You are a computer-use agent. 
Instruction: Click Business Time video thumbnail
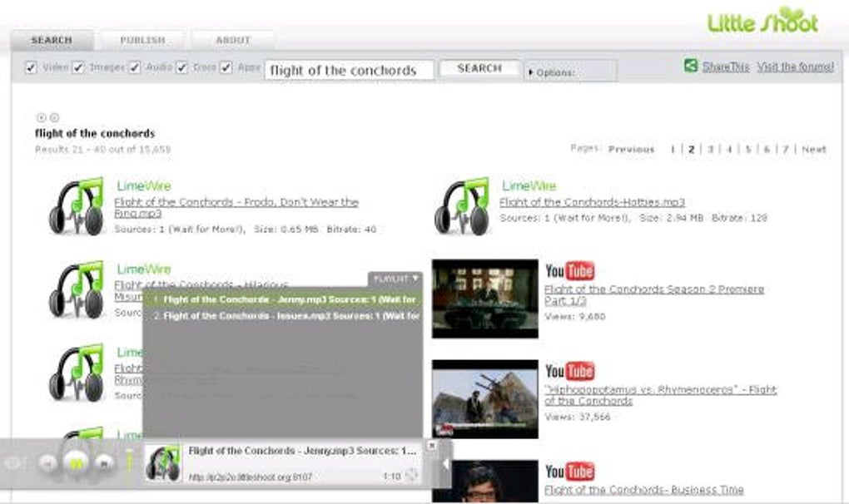pyautogui.click(x=485, y=482)
